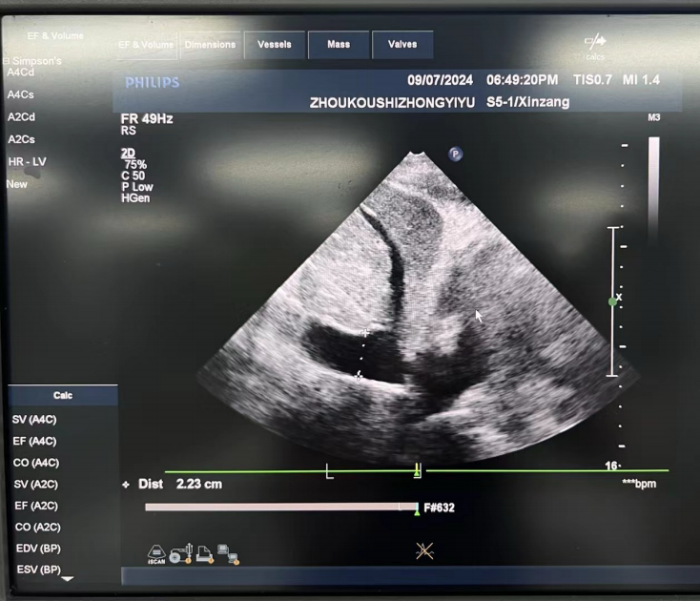Click the printer status icon
The width and height of the screenshot is (700, 601).
204,552
